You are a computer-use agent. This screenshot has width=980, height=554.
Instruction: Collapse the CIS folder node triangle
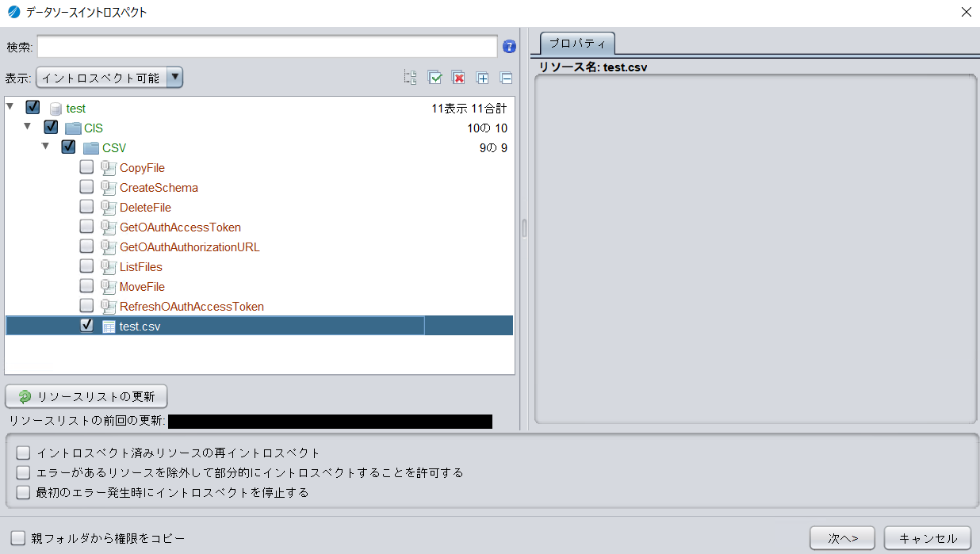[28, 126]
